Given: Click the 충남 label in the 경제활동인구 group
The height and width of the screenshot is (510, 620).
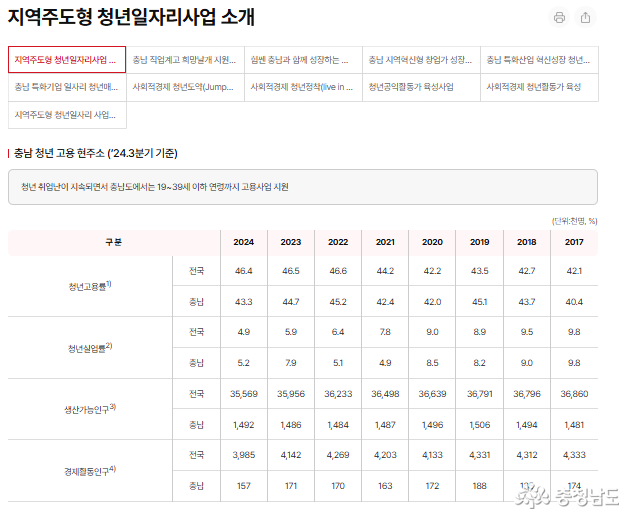Looking at the screenshot, I should click(197, 486).
